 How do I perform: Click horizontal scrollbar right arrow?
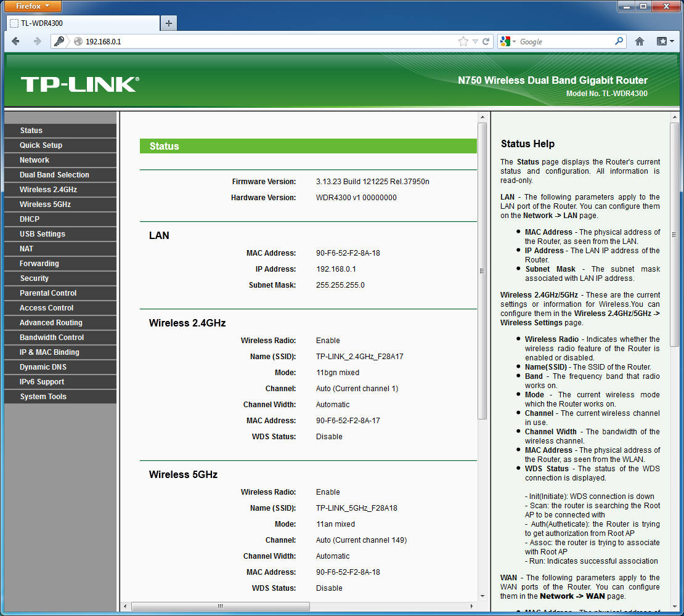click(x=471, y=606)
